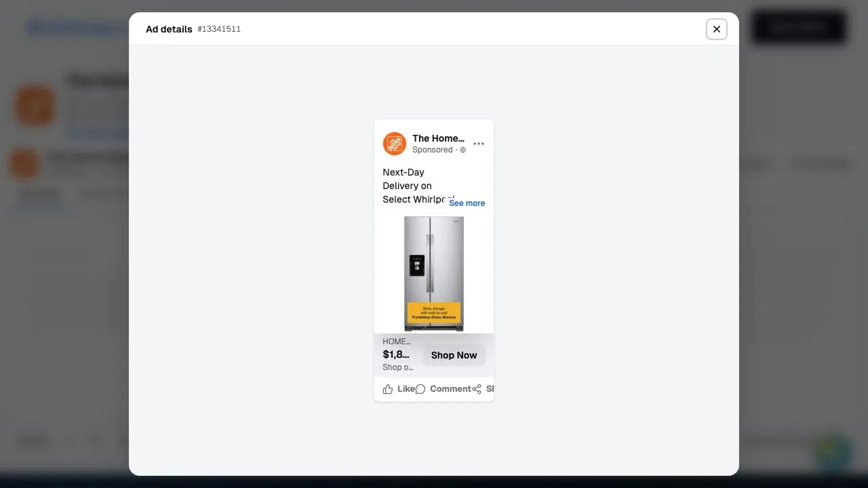
Task: Like the Home Depot ad
Action: (x=399, y=389)
